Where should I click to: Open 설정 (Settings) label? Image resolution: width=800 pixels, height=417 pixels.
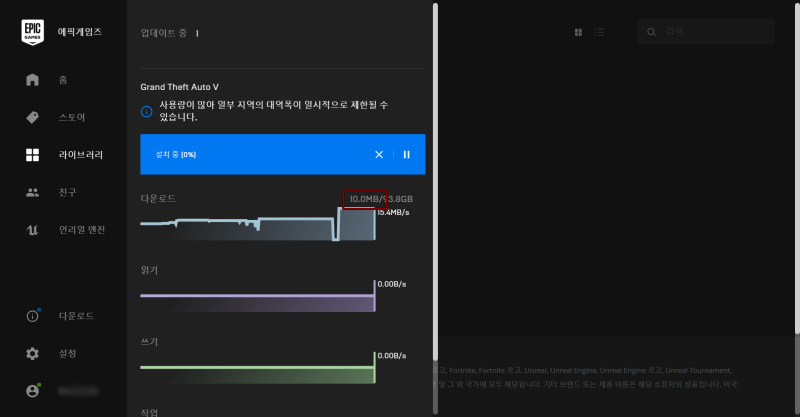pos(67,354)
